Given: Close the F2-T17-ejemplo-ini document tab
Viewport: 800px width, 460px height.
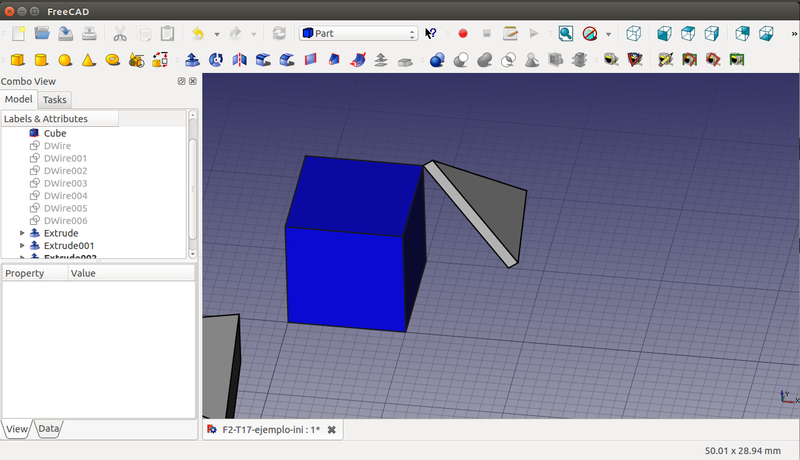Looking at the screenshot, I should tap(332, 430).
